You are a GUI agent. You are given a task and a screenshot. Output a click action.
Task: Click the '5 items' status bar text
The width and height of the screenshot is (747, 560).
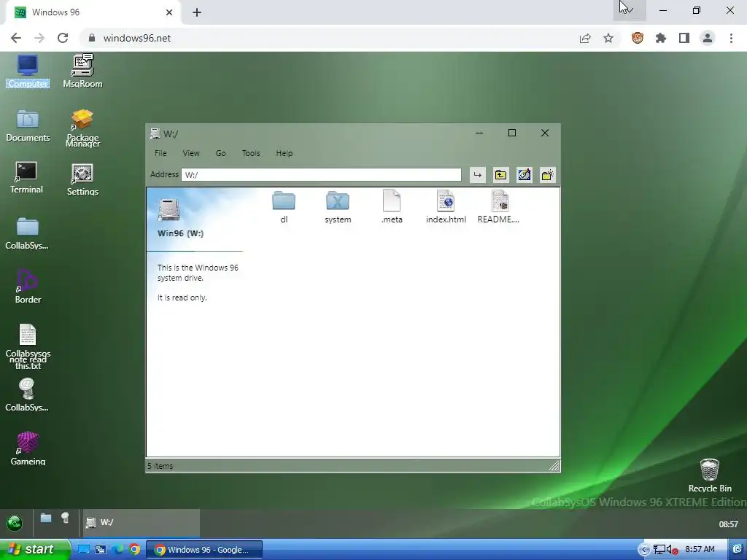pyautogui.click(x=160, y=466)
